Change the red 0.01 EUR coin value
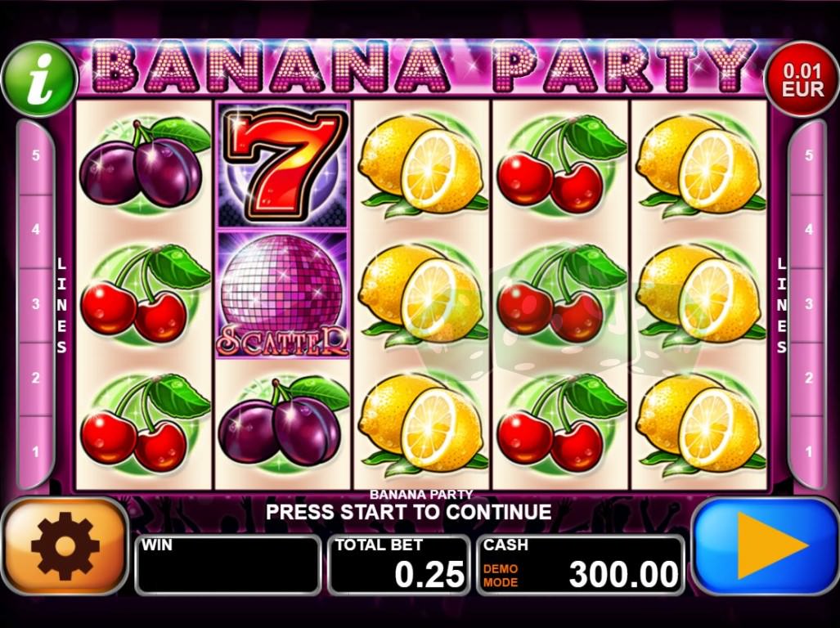Screen dimensions: 840x628 (802, 79)
